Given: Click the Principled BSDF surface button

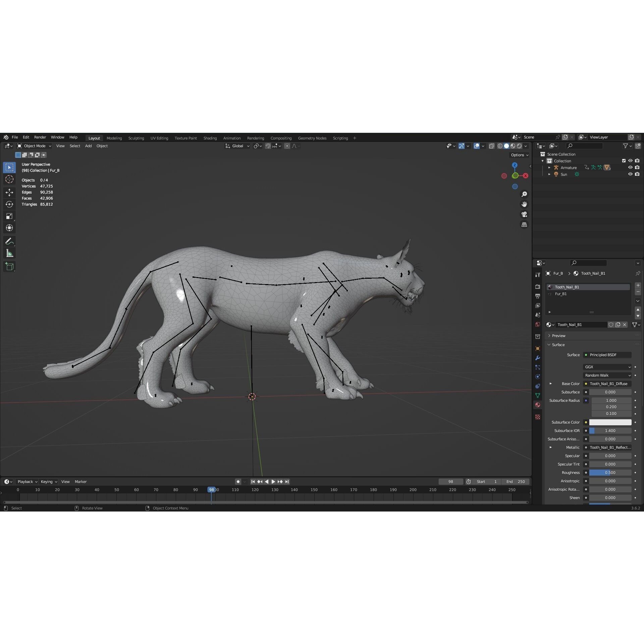Looking at the screenshot, I should (607, 355).
